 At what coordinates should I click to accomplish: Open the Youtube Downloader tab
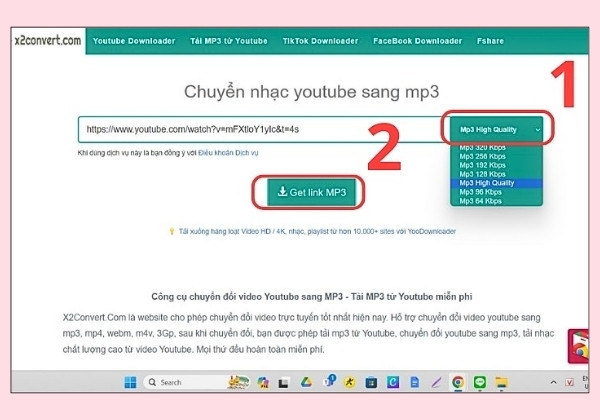coord(134,41)
